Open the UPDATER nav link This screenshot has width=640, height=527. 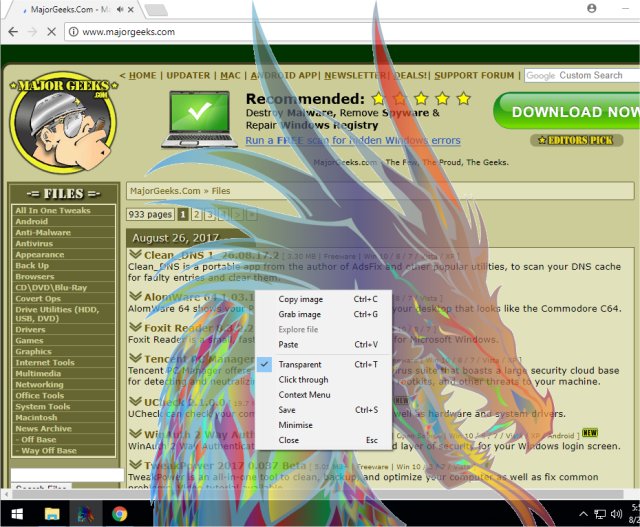(188, 76)
